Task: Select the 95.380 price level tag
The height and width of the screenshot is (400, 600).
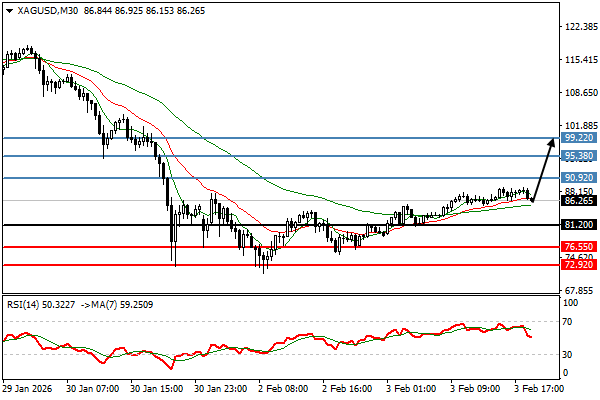Action: (x=578, y=156)
